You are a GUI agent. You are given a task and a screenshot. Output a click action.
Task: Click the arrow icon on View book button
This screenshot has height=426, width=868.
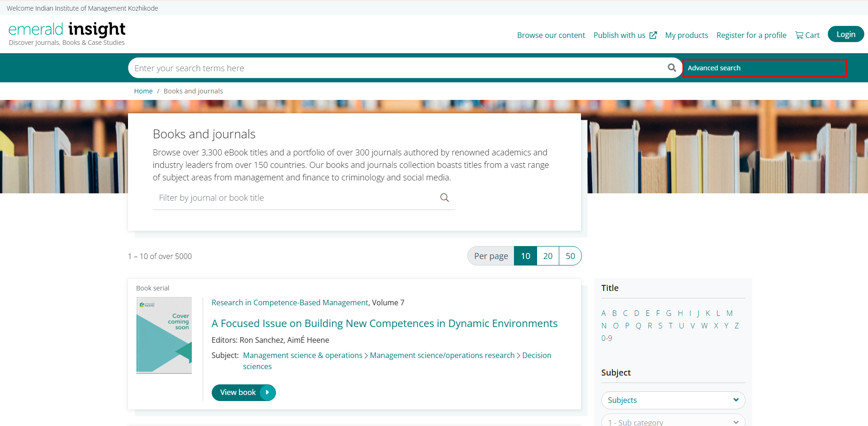point(267,393)
